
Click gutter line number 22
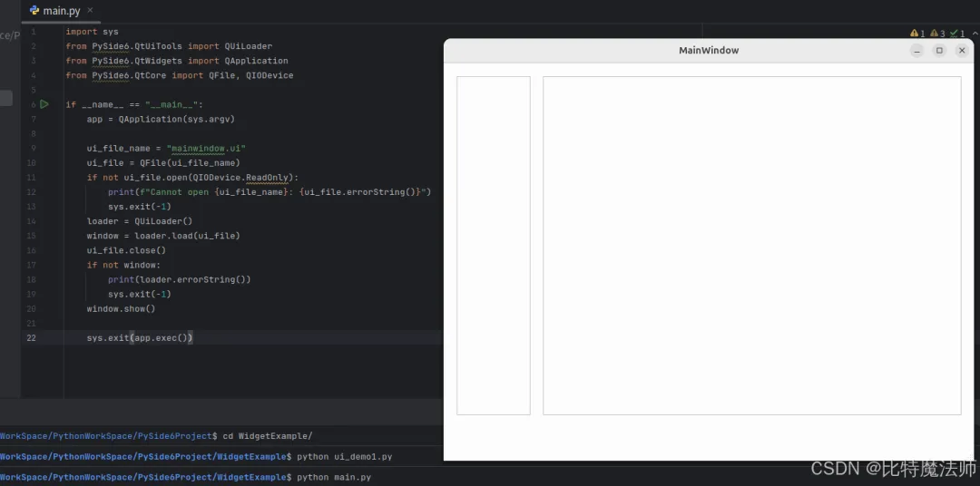(x=31, y=338)
